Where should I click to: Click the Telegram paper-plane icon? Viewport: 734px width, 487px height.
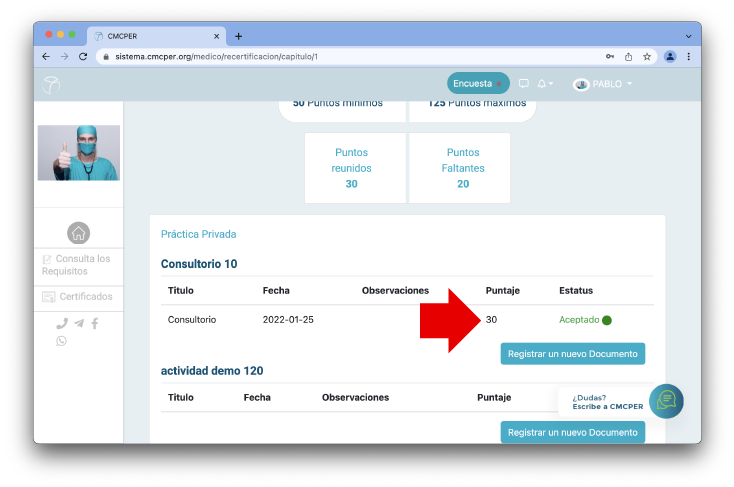coord(79,323)
